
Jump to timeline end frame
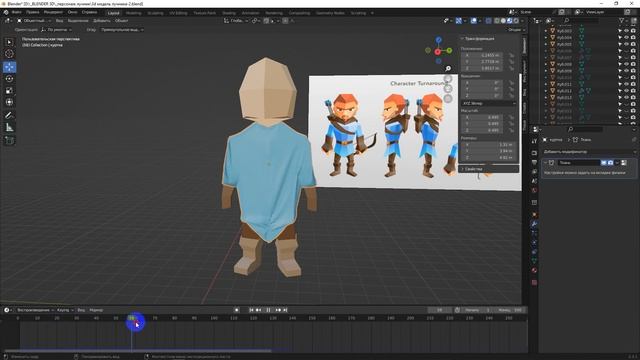point(285,310)
